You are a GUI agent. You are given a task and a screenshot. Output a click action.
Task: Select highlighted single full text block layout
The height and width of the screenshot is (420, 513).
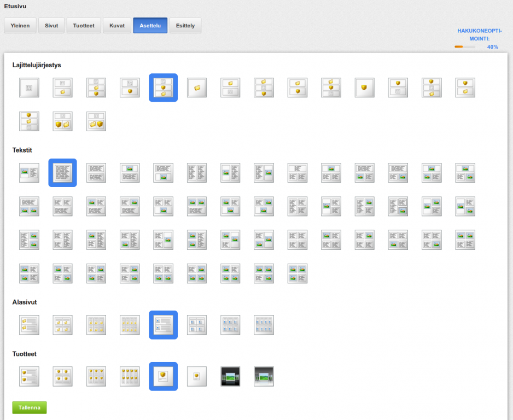[62, 173]
